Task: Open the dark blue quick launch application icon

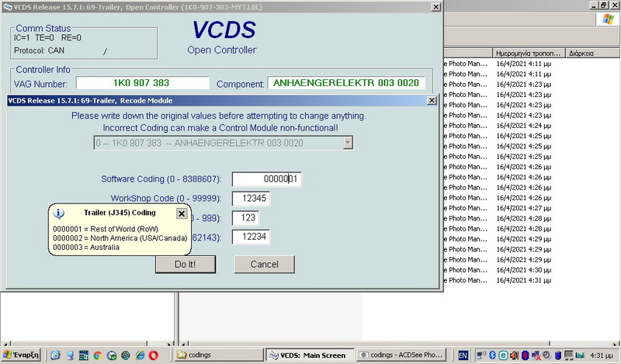Action: pos(84,355)
